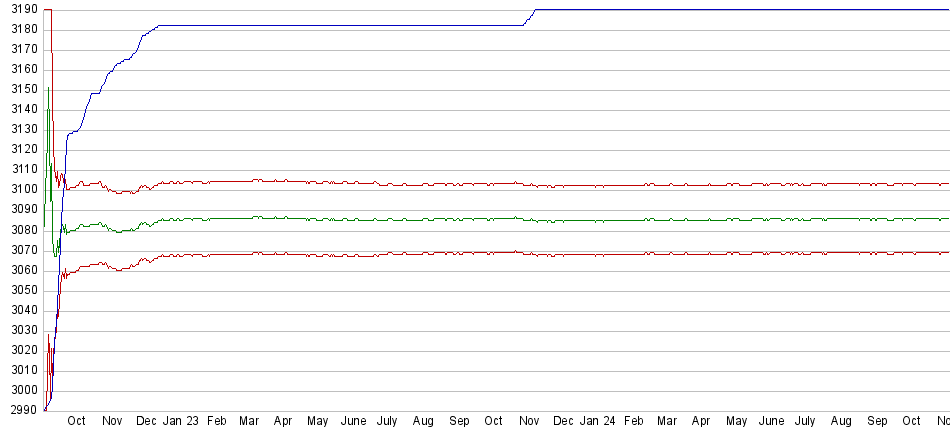This screenshot has width=950, height=435.
Task: Select the 'Feb' label right after Jan 24
Action: click(x=633, y=421)
